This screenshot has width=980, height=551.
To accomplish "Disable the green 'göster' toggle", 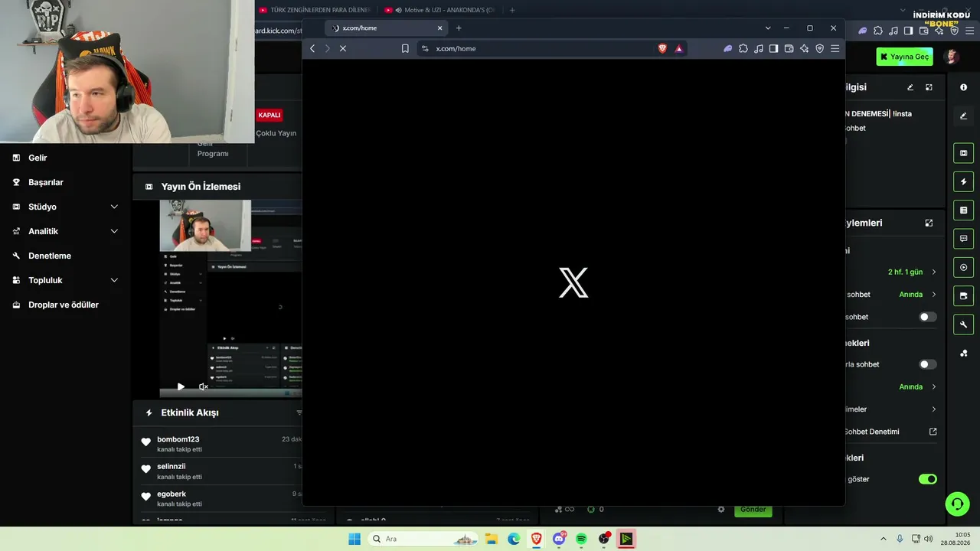I will (928, 479).
